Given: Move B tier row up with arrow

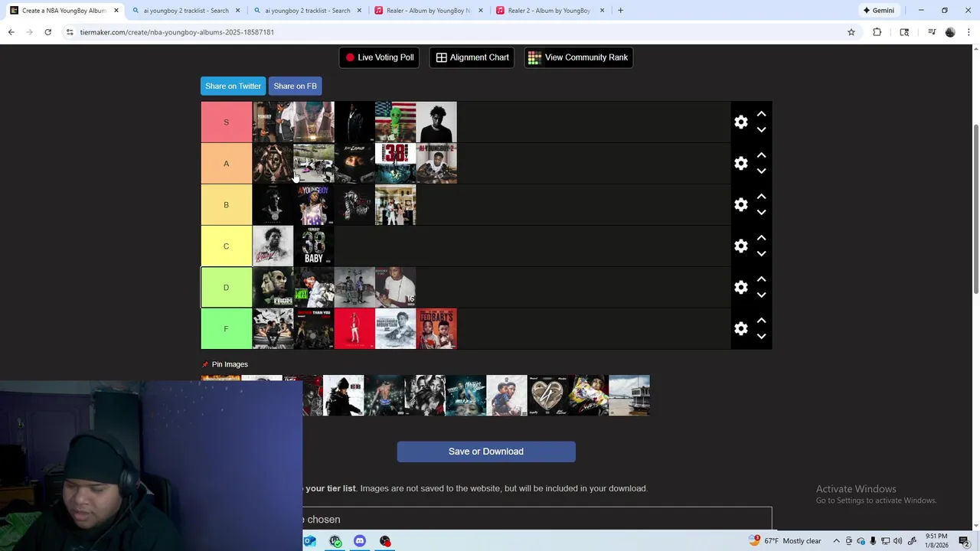Looking at the screenshot, I should [x=761, y=196].
